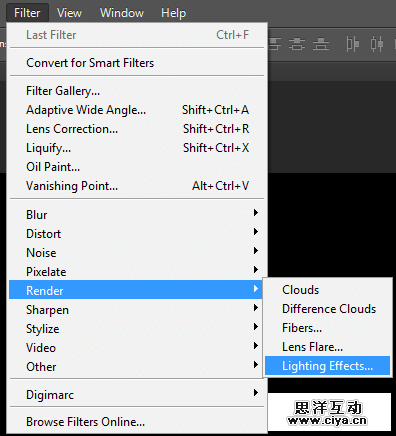
Task: Expand the Distort submenu
Action: coord(137,234)
